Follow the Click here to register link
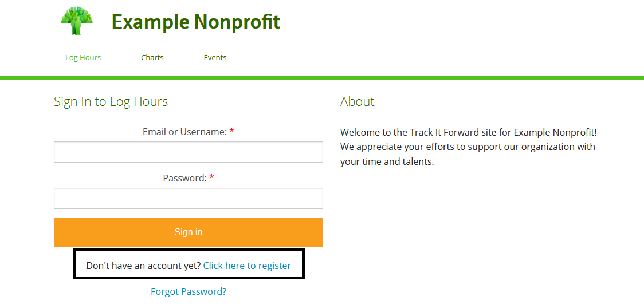 click(247, 266)
